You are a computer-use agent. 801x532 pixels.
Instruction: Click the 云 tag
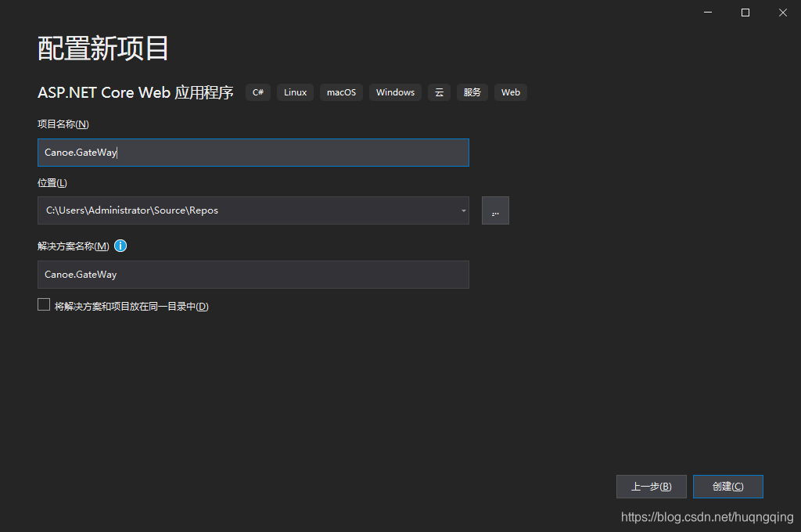click(x=440, y=92)
